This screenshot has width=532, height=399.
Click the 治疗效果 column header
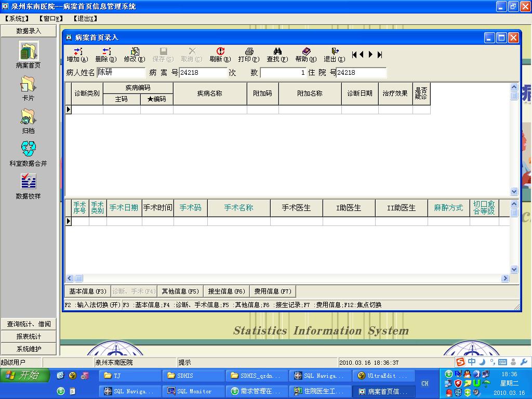click(395, 94)
